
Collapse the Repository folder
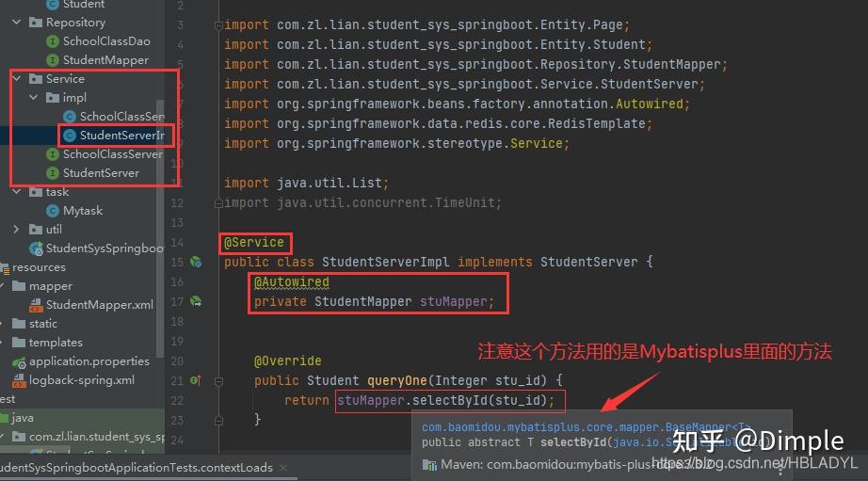[17, 23]
